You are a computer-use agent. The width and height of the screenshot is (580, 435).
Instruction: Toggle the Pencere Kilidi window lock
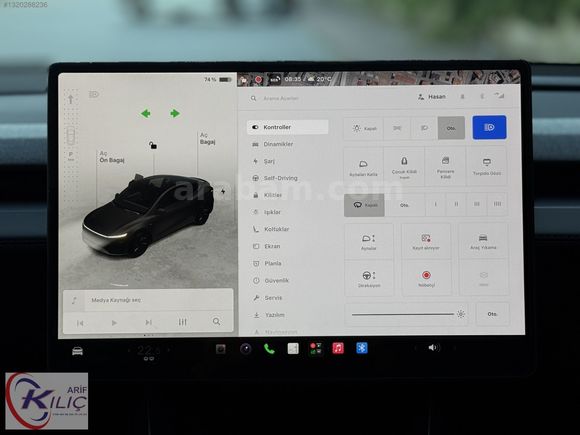pos(445,167)
